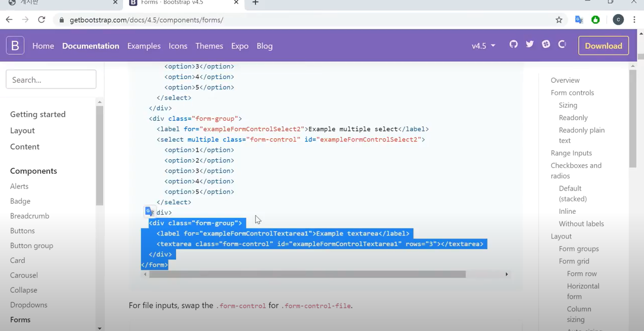
Task: Open Dropdowns in the sidebar
Action: 29,305
